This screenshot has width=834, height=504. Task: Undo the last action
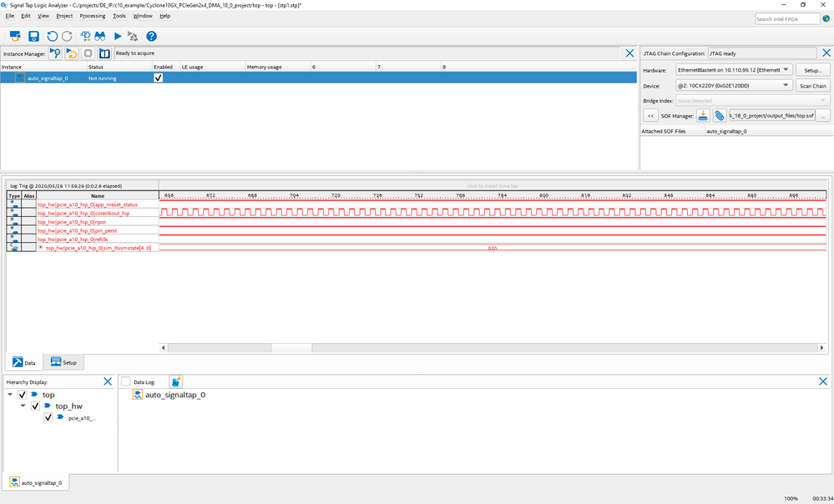(52, 36)
